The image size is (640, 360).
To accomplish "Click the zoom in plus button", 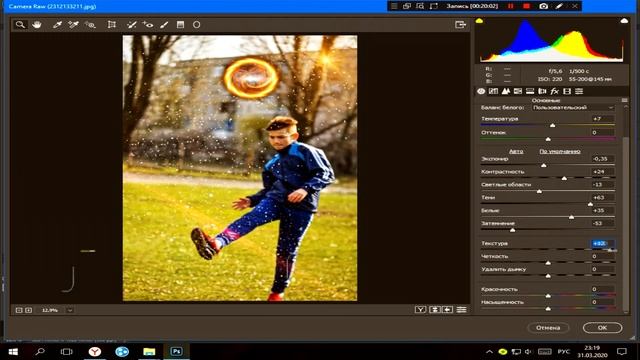I will [29, 310].
